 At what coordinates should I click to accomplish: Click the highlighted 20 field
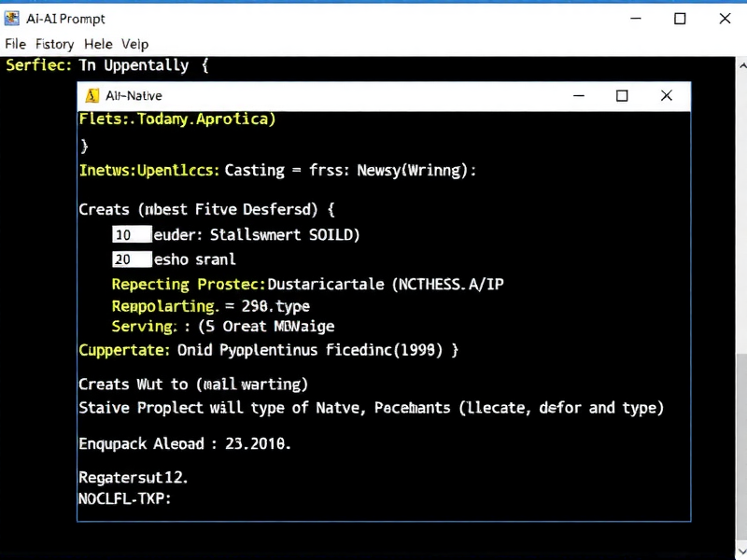[133, 259]
